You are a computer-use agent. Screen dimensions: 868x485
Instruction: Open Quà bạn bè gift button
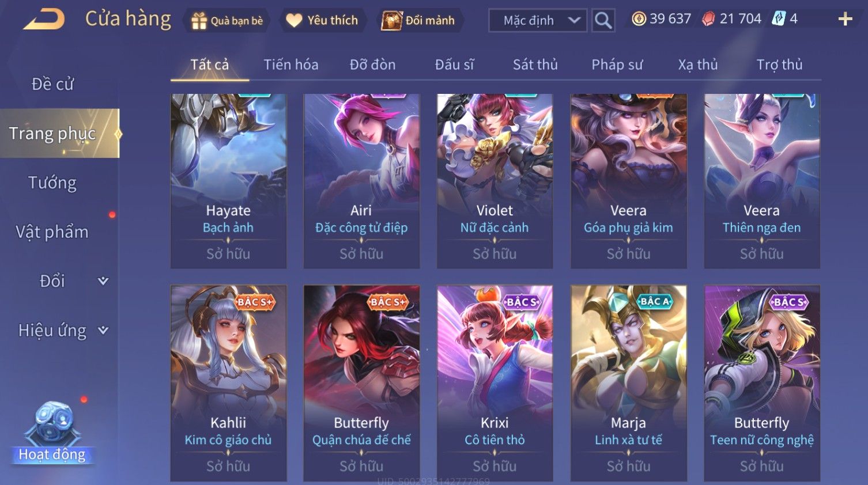tap(227, 20)
